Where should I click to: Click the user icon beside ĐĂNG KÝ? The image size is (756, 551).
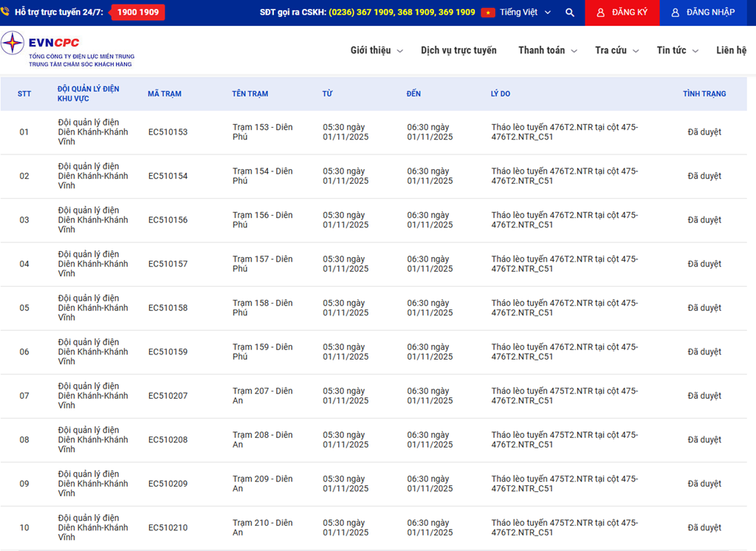tap(600, 13)
